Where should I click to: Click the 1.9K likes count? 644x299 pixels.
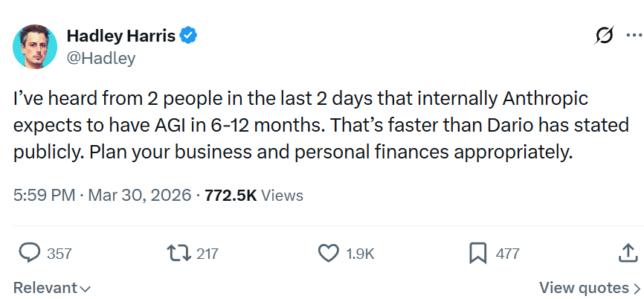(360, 254)
